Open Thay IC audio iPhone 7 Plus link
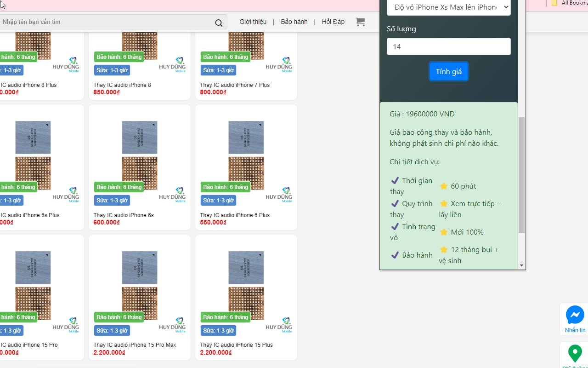Image resolution: width=588 pixels, height=368 pixels. (x=235, y=85)
